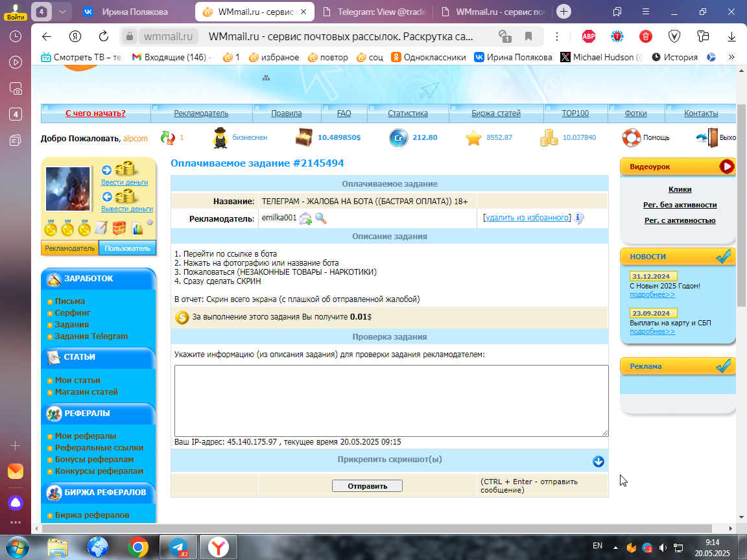Viewport: 747px width, 560px height.
Task: Open Yandex Mail icon in browser sidebar
Action: pos(16,471)
